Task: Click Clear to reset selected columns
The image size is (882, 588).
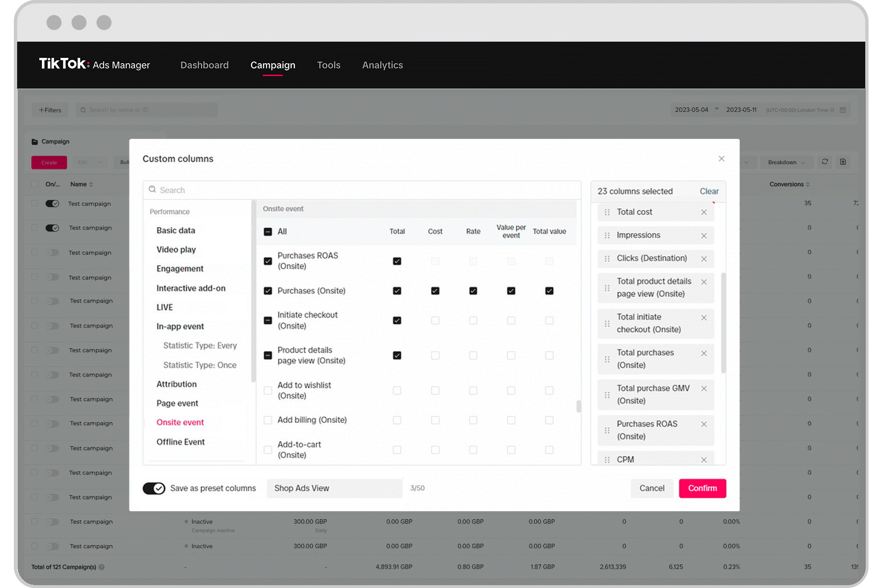Action: pyautogui.click(x=709, y=191)
